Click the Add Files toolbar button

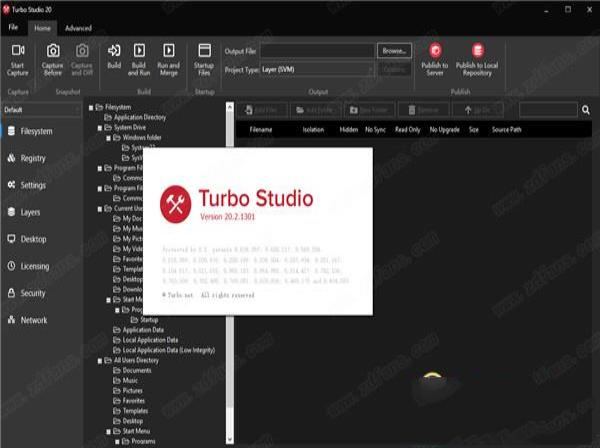[x=262, y=110]
